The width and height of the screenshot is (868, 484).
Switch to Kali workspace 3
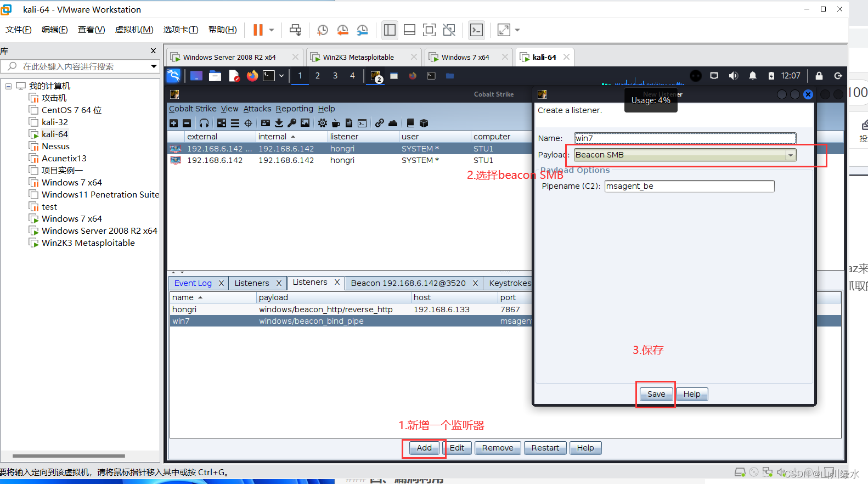(335, 76)
